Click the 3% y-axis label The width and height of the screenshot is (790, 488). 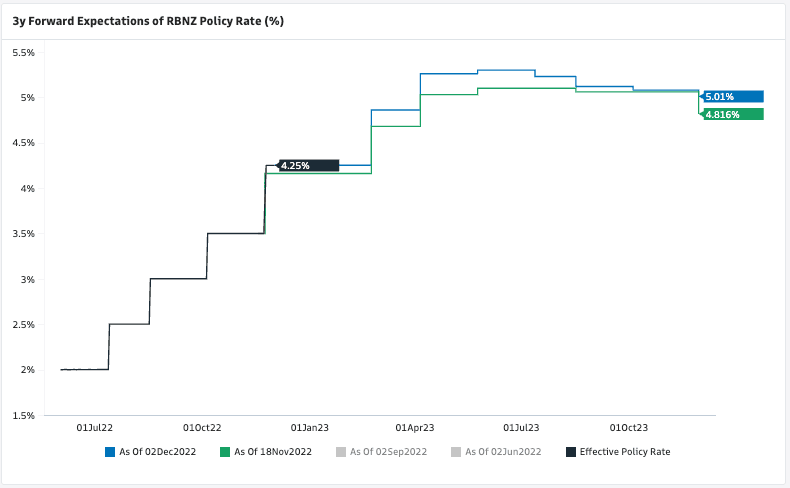(x=28, y=279)
